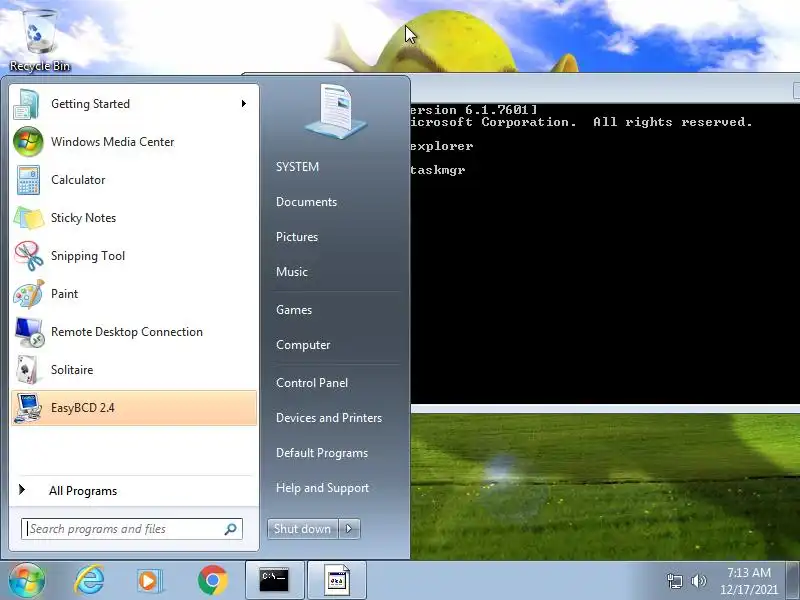Open Control Panel
Viewport: 800px width, 600px height.
coord(312,383)
